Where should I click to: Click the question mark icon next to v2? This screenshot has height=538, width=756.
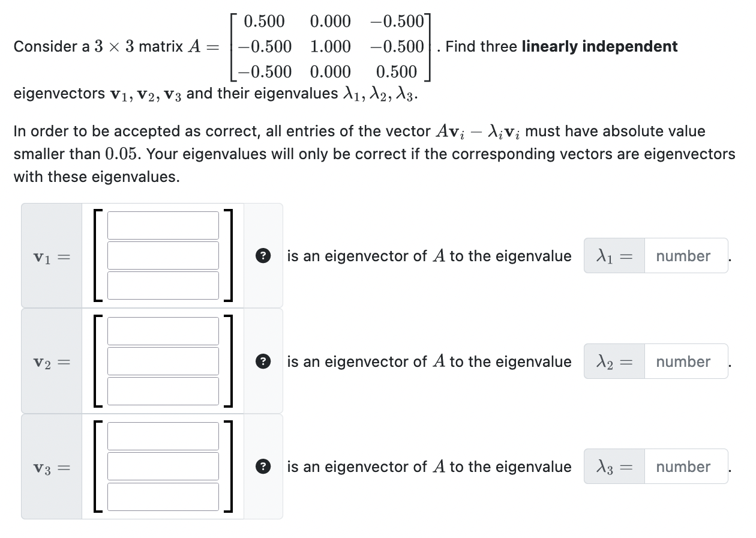click(x=263, y=361)
